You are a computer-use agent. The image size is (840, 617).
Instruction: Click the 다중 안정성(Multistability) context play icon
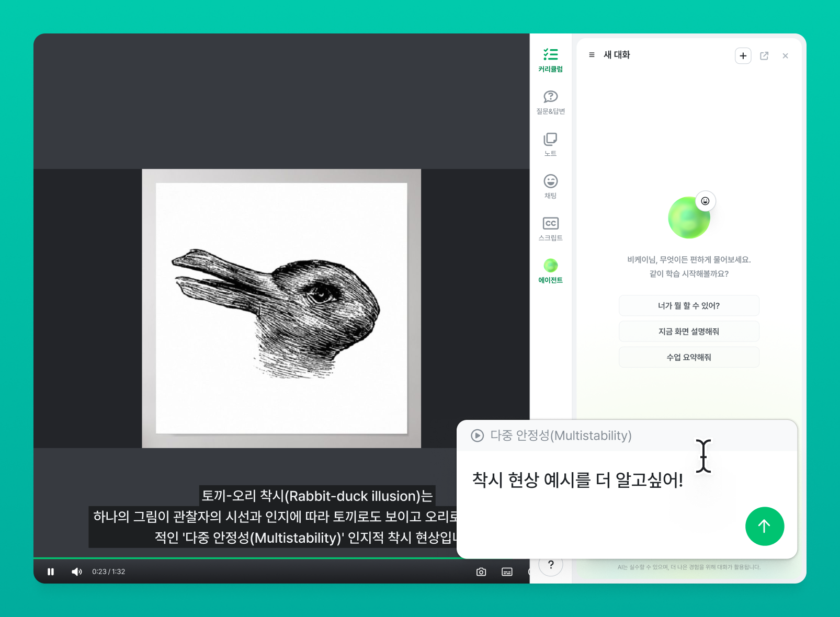(477, 436)
